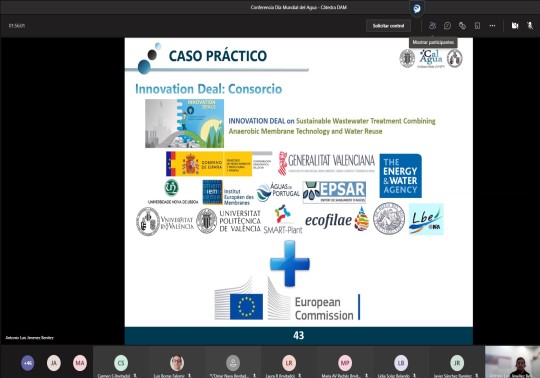This screenshot has width=540, height=378.
Task: Click the shared slide titled Caso Práctico
Action: pos(299,191)
